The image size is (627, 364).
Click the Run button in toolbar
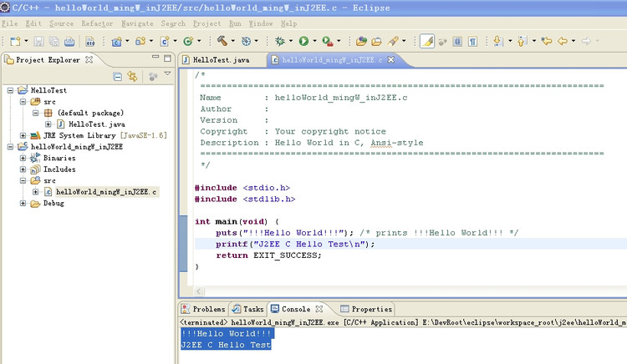tap(303, 41)
